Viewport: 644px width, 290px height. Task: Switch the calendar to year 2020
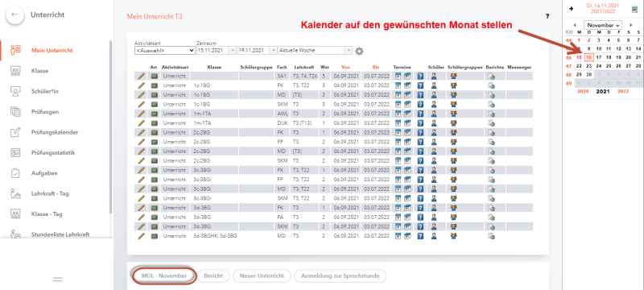583,92
